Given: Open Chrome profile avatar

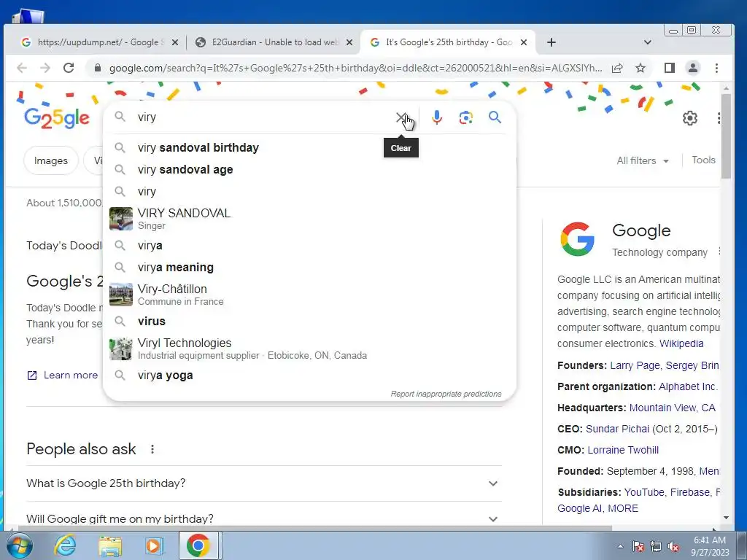Looking at the screenshot, I should coord(693,68).
